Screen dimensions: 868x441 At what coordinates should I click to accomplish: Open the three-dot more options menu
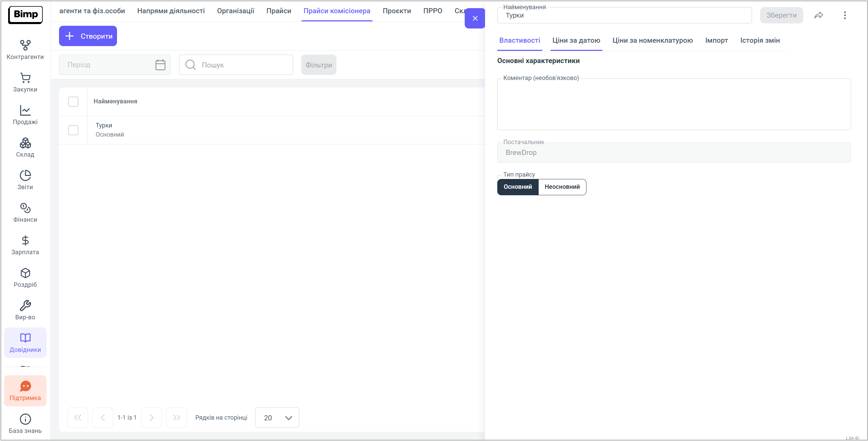(845, 15)
